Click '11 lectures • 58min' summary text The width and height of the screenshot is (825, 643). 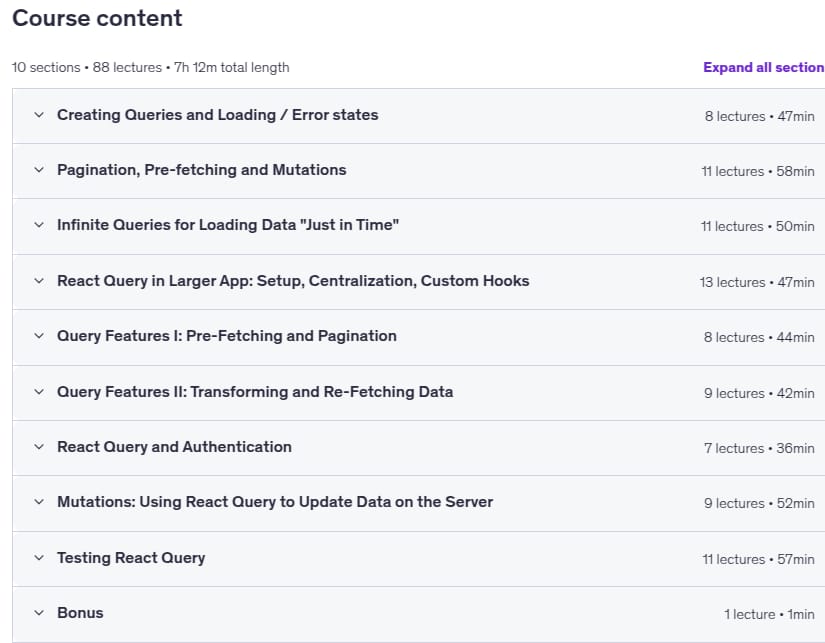click(758, 172)
